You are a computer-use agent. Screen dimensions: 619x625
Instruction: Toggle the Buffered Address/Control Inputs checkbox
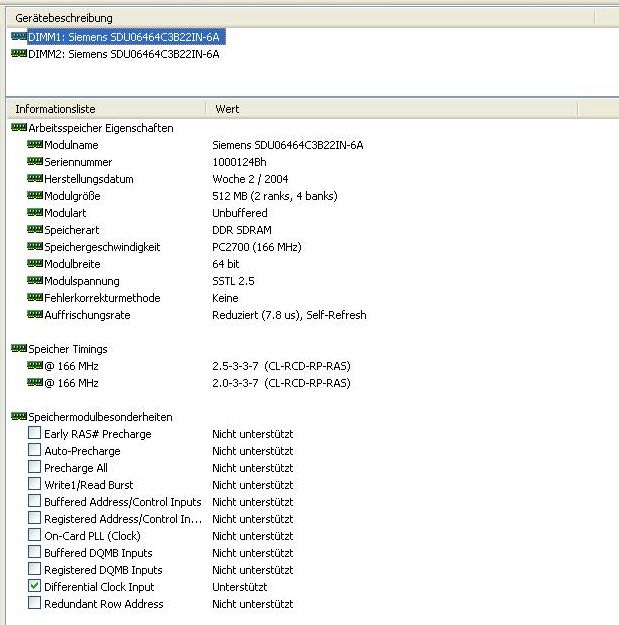pos(34,501)
